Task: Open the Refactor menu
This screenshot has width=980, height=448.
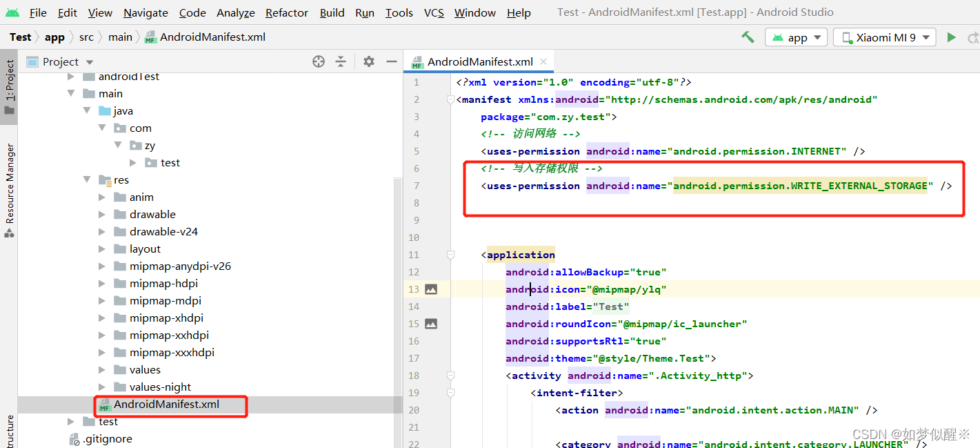Action: pyautogui.click(x=287, y=12)
